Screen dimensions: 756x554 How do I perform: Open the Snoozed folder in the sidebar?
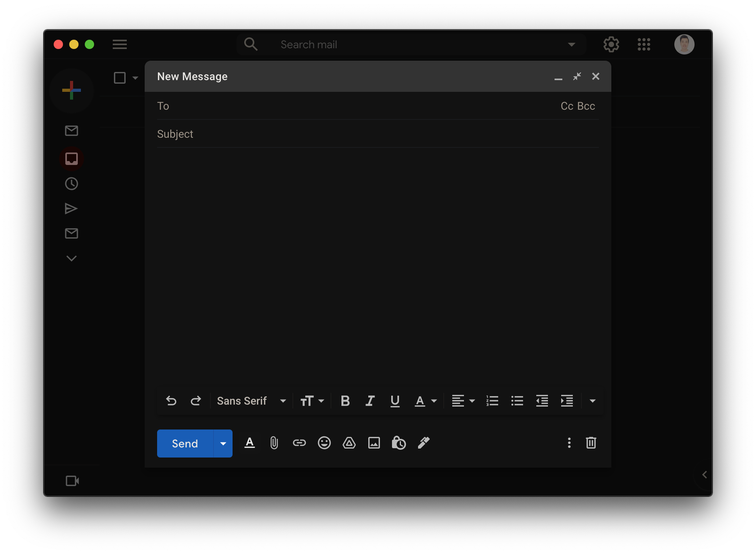pos(71,184)
